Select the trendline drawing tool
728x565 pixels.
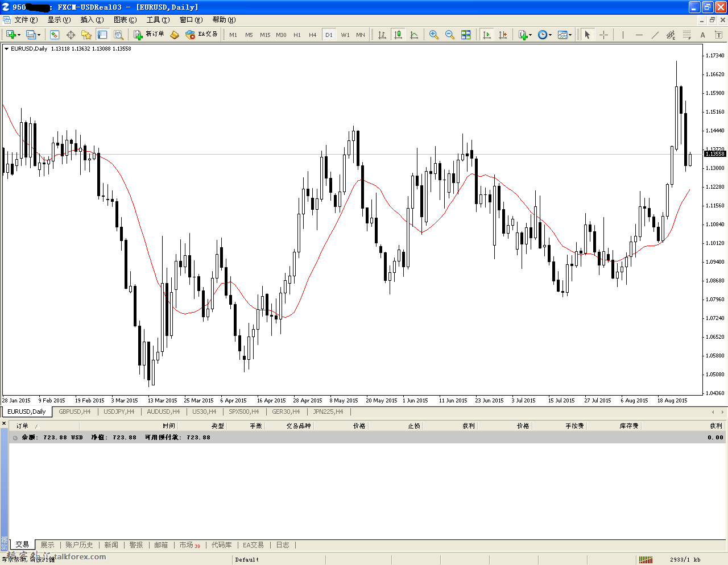click(655, 35)
